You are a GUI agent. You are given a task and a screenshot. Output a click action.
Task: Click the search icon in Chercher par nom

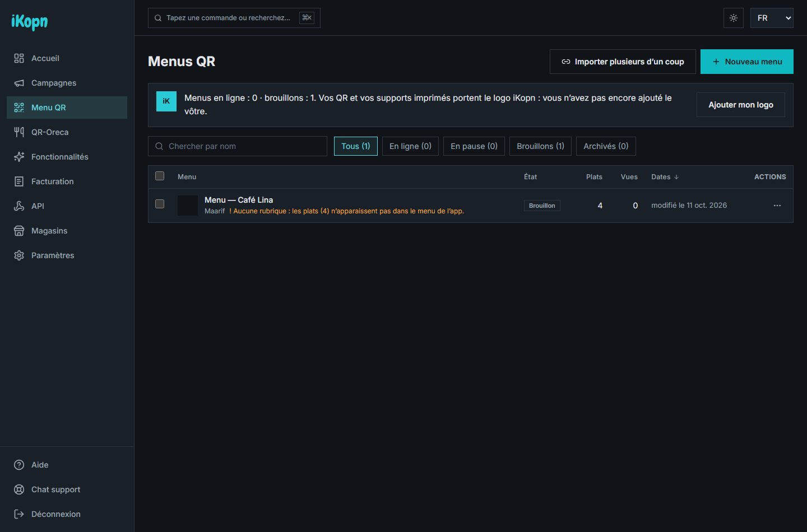pyautogui.click(x=159, y=146)
